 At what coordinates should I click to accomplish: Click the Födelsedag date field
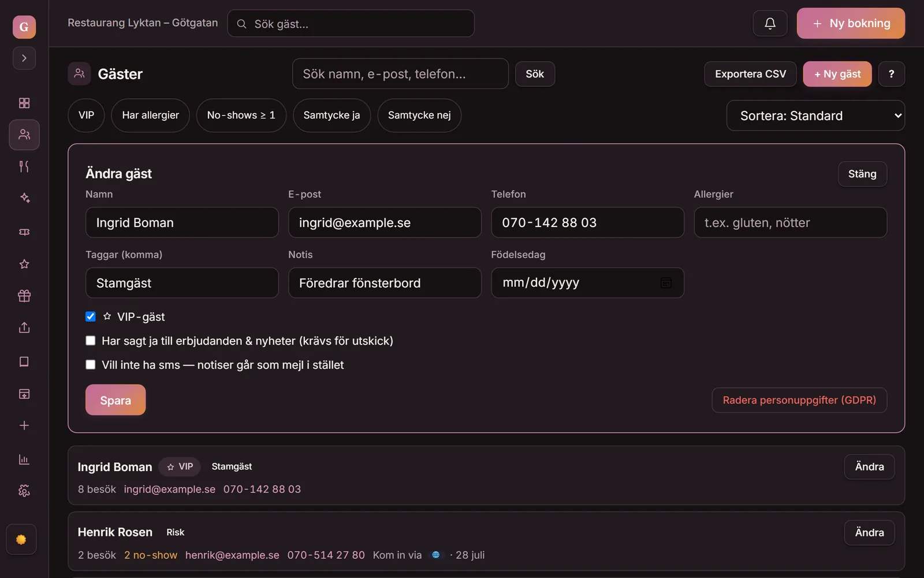(x=587, y=283)
